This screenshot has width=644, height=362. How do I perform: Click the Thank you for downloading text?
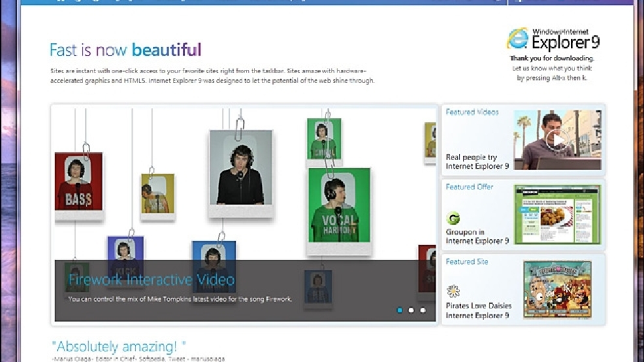pyautogui.click(x=552, y=58)
